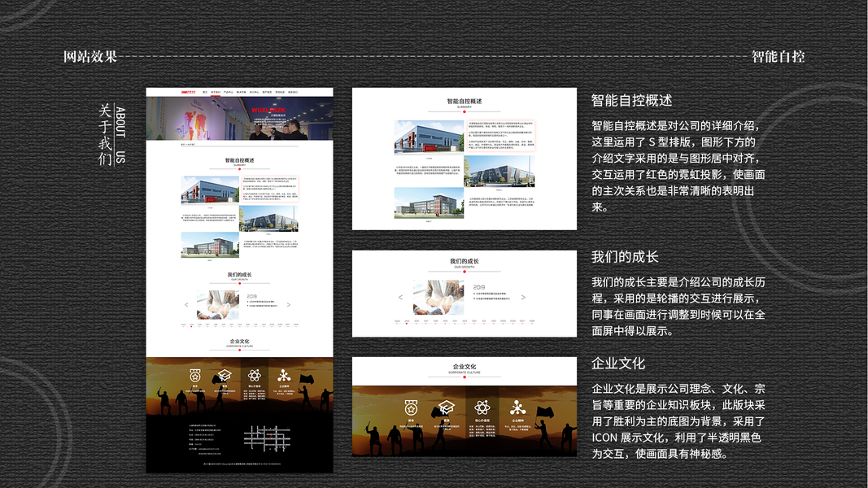Screen dimensions: 868x488
Task: Click the graduation cap icon in the enlarged culture panel
Action: pos(446,407)
